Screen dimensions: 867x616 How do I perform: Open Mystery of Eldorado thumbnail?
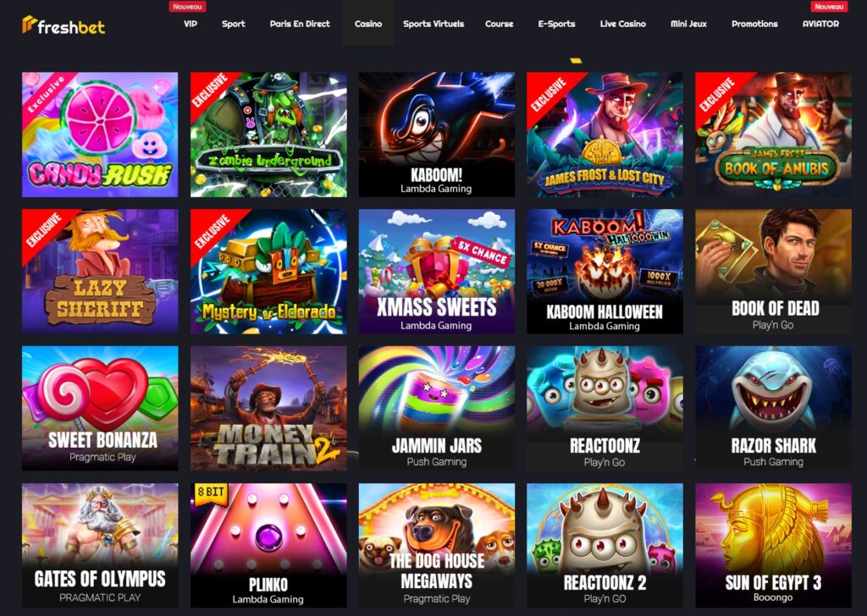pos(268,272)
